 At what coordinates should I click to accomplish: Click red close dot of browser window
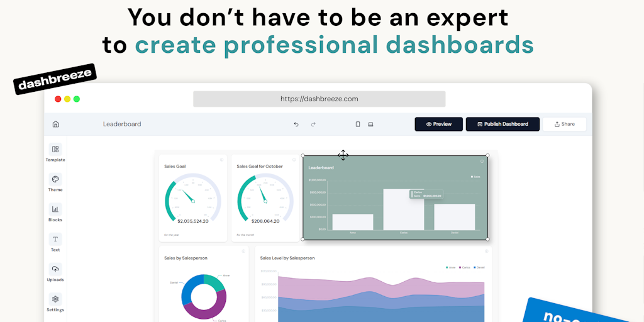tap(58, 99)
